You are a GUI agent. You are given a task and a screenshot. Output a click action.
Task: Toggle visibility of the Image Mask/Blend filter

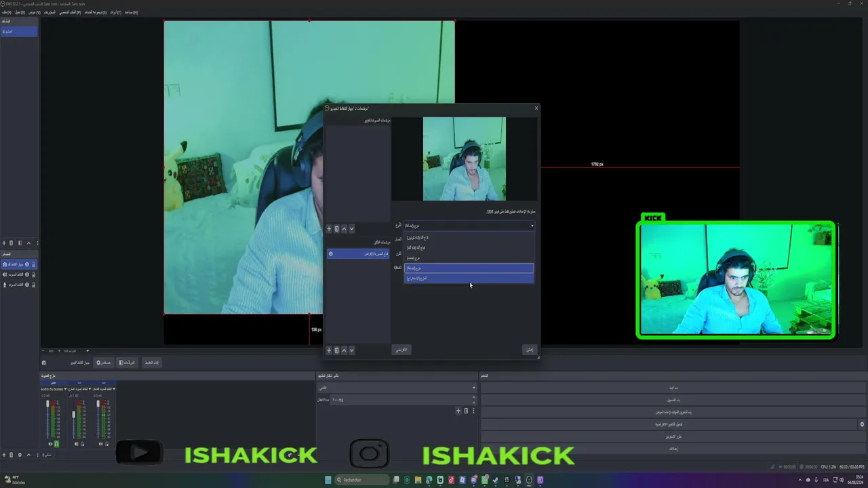(x=331, y=253)
